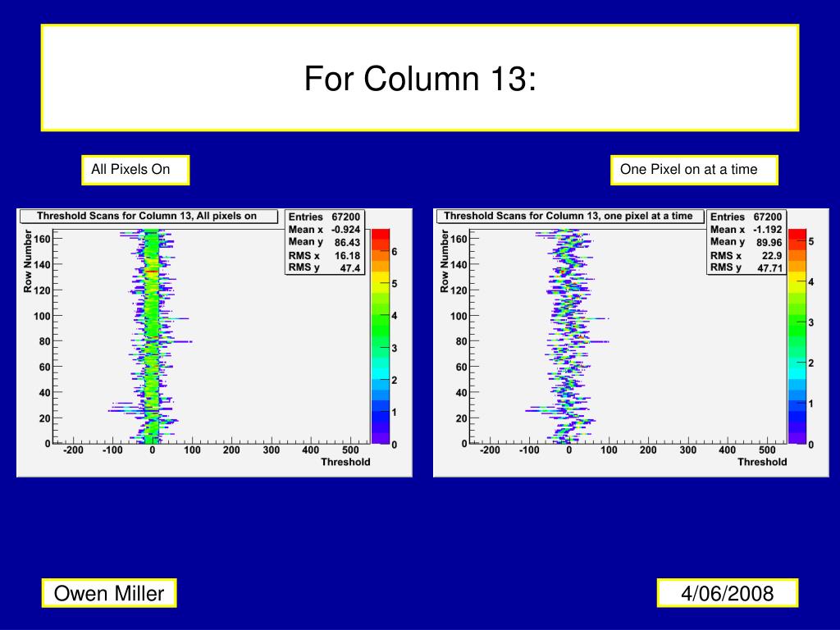This screenshot has width=840, height=630.
Task: Select left plot 'RMS x 16.18' stat
Action: point(324,256)
